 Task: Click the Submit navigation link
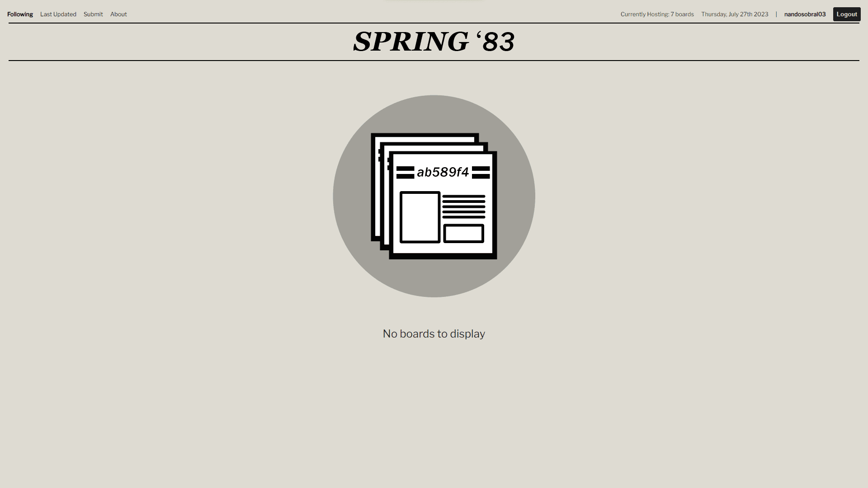(x=93, y=14)
